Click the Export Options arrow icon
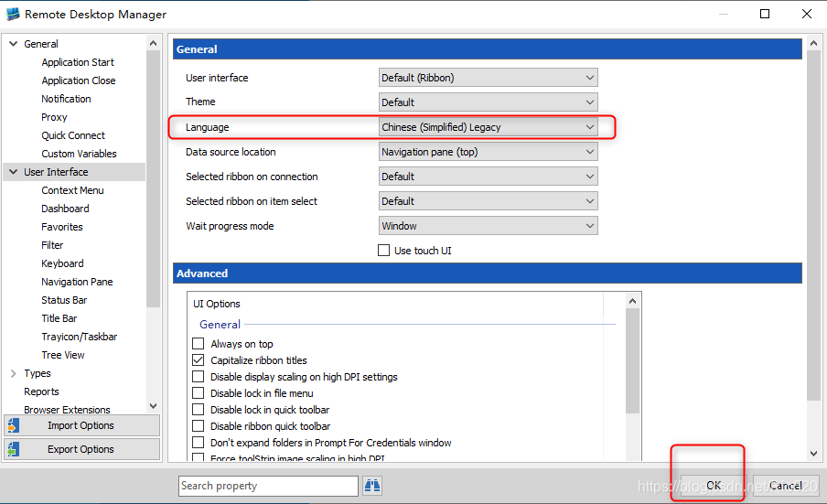This screenshot has height=504, width=827. [13, 449]
